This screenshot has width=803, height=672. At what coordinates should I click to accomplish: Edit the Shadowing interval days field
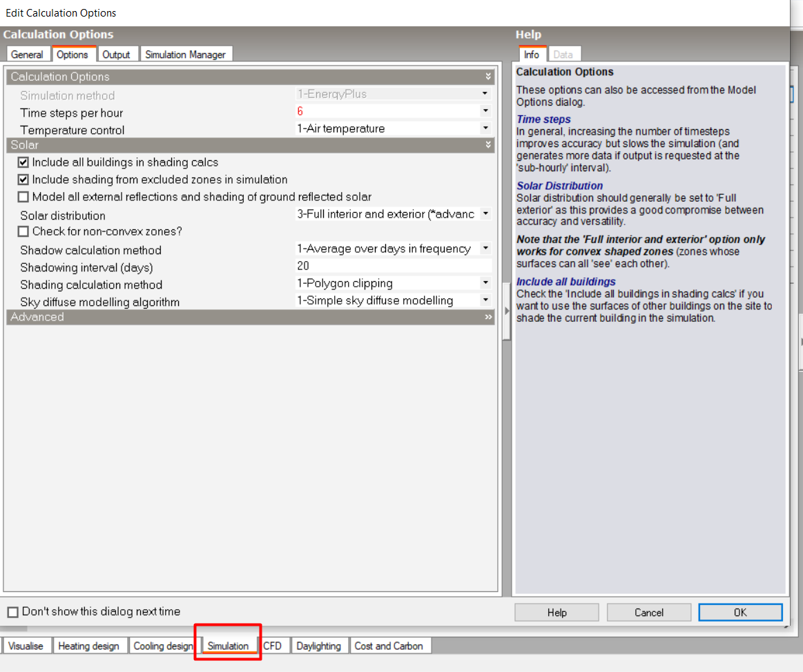click(x=394, y=266)
